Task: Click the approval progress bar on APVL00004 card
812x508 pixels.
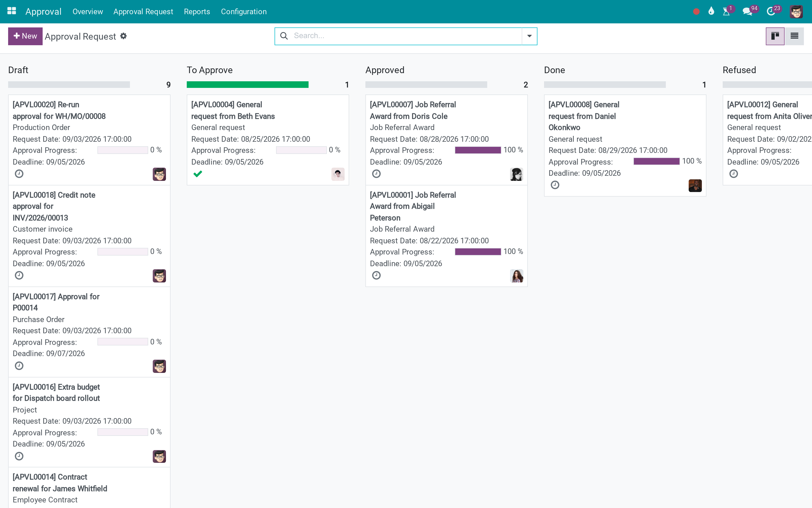Action: point(301,150)
